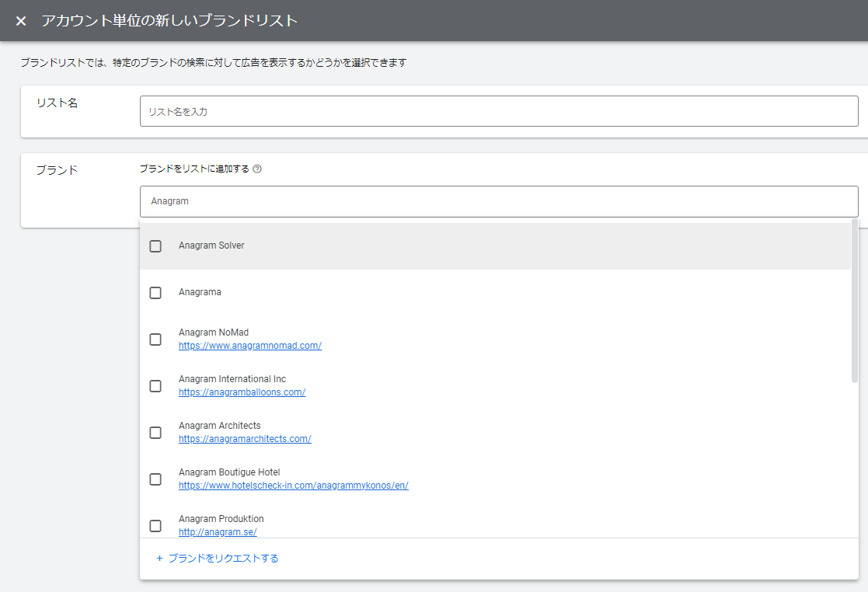The width and height of the screenshot is (868, 592).
Task: Focus the リスト名 input field
Action: 498,111
